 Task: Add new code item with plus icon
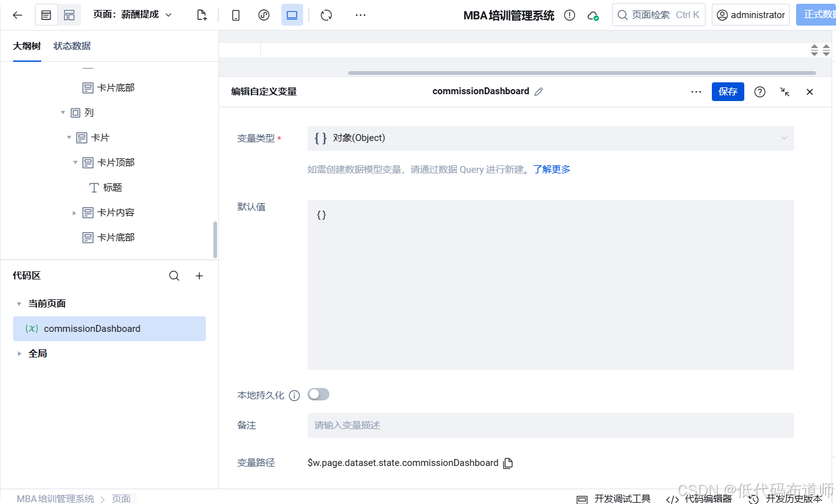click(x=200, y=276)
